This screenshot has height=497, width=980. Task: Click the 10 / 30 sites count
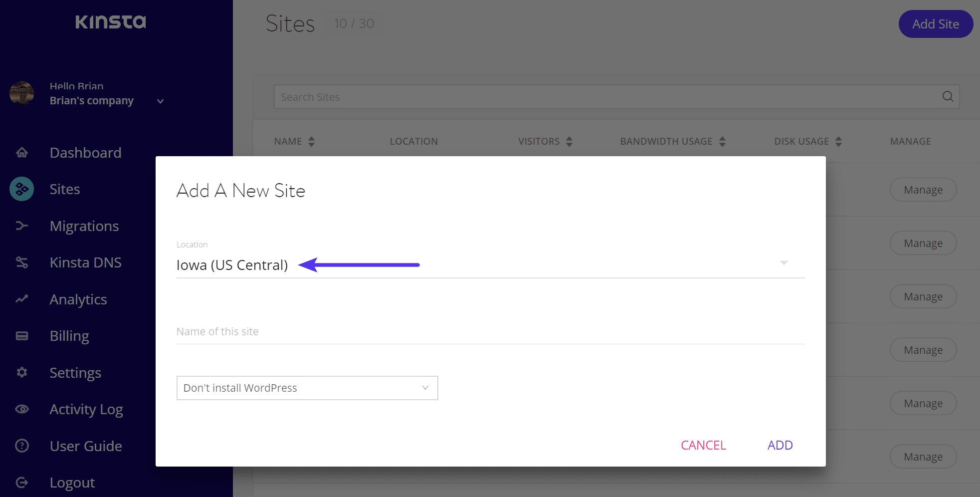[354, 23]
